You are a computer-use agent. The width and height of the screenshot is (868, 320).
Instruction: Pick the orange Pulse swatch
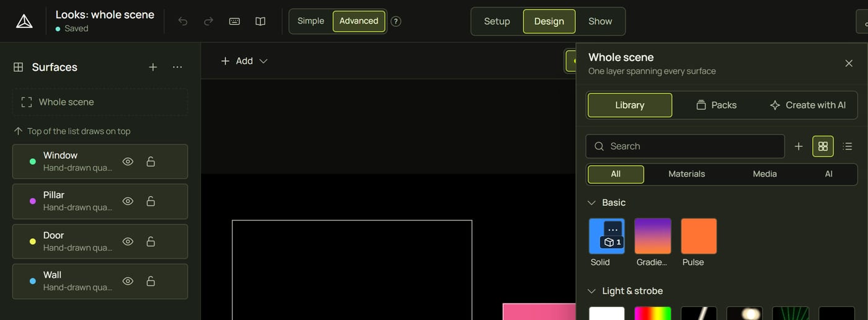pos(699,236)
